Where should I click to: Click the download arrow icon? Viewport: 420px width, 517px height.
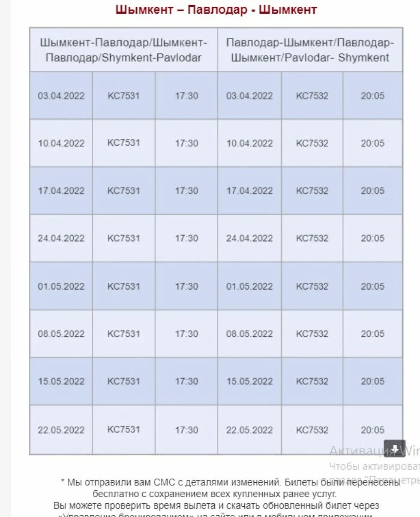click(394, 448)
